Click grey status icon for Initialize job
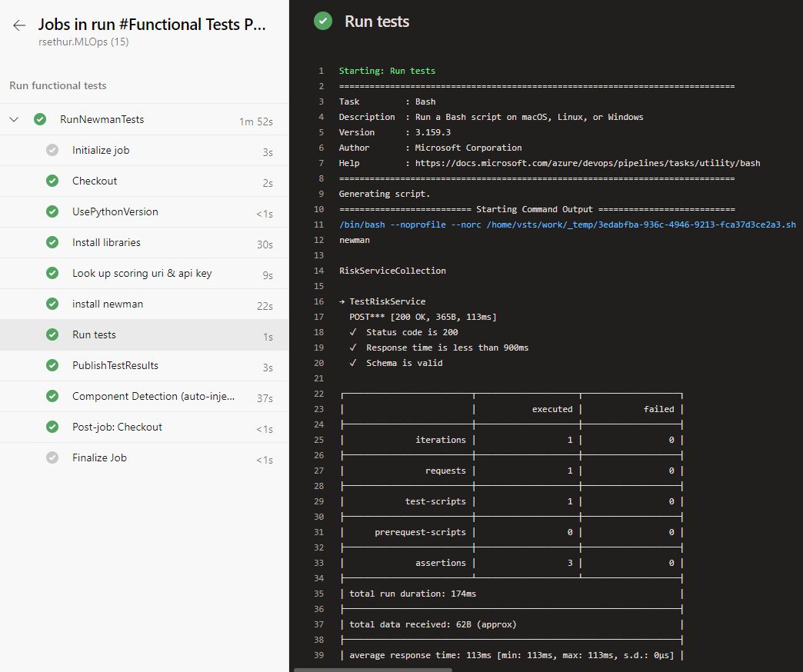Image resolution: width=803 pixels, height=672 pixels. (52, 150)
